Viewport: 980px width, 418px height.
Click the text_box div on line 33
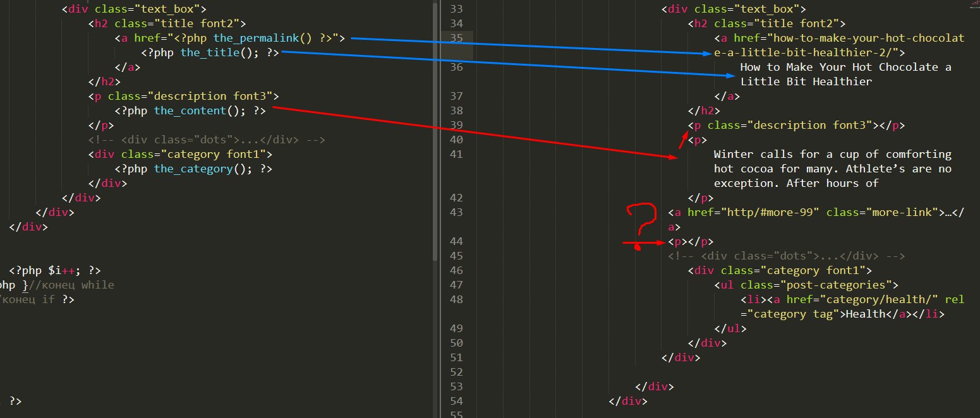(x=734, y=9)
